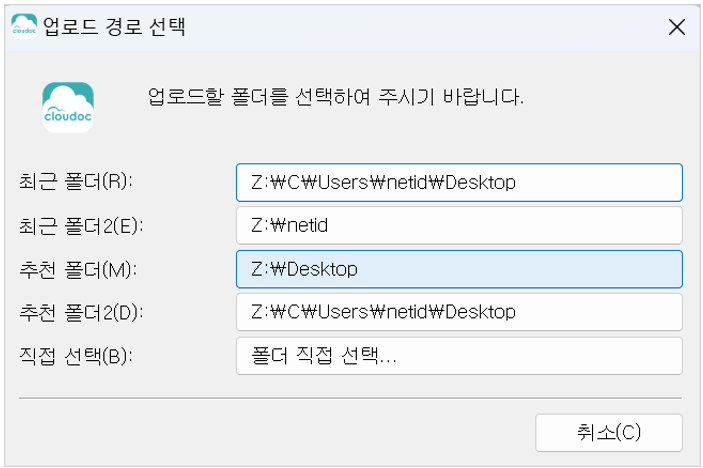Click the 'cloudoc' wordmark in large logo
The image size is (703, 468).
pyautogui.click(x=68, y=117)
